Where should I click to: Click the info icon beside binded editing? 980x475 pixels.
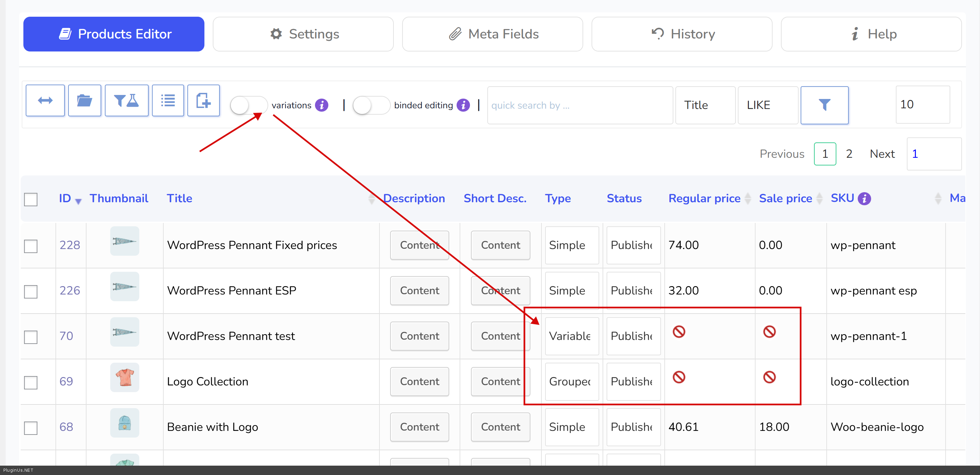463,105
